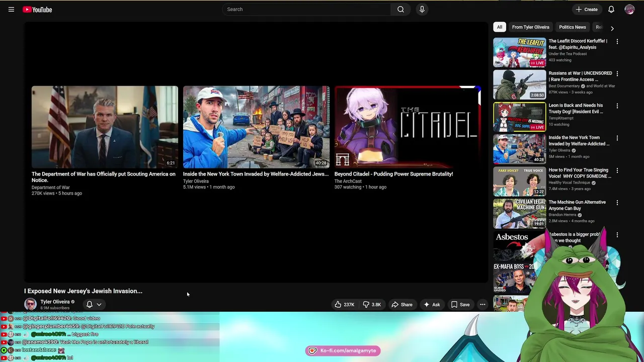
Task: Open Tyler Oliveira channel avatar
Action: [x=31, y=304]
